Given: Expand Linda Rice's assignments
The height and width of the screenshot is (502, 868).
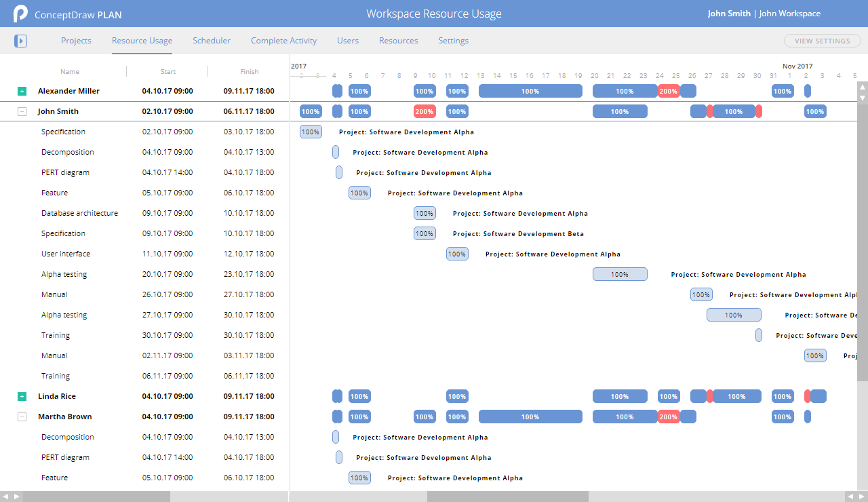Looking at the screenshot, I should coord(22,395).
